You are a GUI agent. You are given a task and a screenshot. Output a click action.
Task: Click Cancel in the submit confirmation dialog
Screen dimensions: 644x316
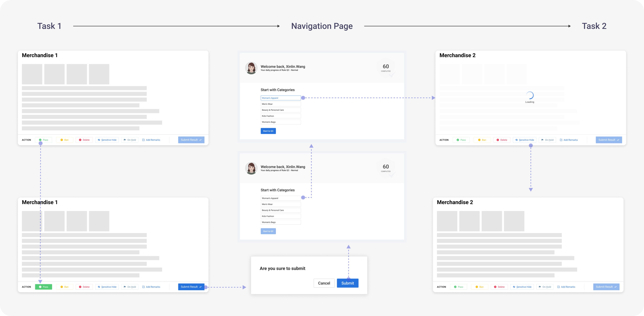pyautogui.click(x=324, y=283)
